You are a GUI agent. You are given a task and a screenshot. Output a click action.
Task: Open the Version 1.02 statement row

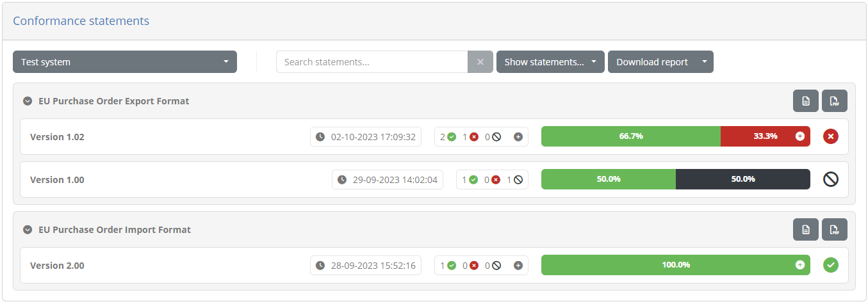click(434, 137)
